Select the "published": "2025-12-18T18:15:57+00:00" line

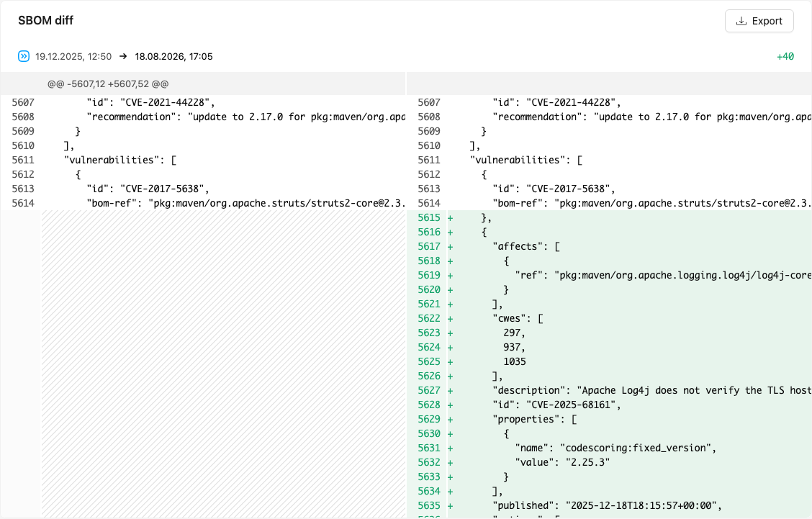[607, 505]
